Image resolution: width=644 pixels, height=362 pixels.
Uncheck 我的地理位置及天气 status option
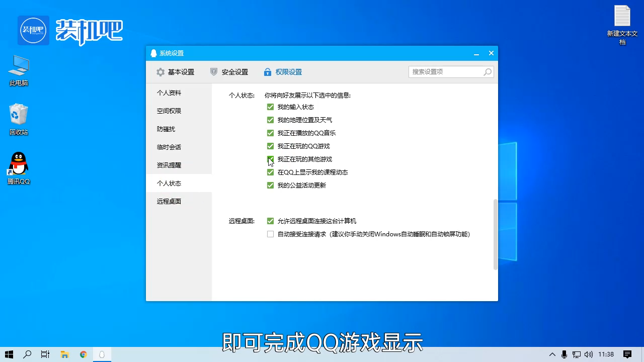[270, 120]
